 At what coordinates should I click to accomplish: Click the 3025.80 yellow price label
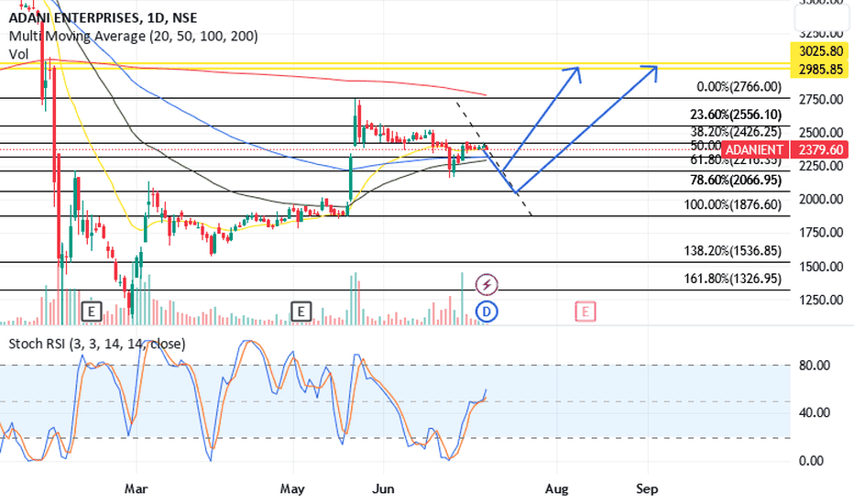click(x=821, y=51)
